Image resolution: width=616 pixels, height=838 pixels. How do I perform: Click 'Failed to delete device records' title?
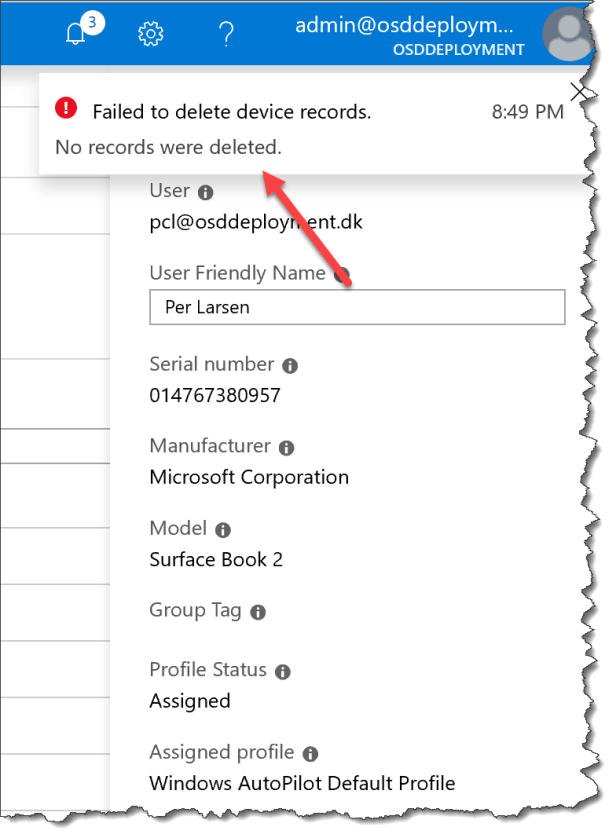click(231, 112)
